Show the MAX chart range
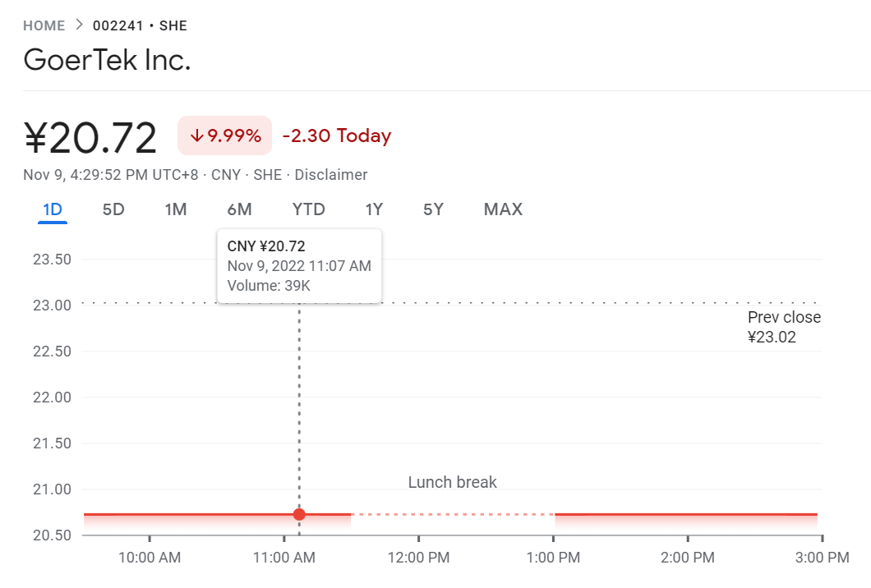Image resolution: width=871 pixels, height=588 pixels. tap(503, 209)
